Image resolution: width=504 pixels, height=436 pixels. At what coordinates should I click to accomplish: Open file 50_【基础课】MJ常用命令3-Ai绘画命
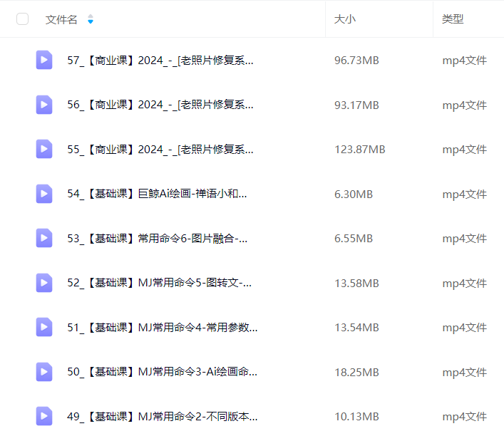[x=163, y=372]
